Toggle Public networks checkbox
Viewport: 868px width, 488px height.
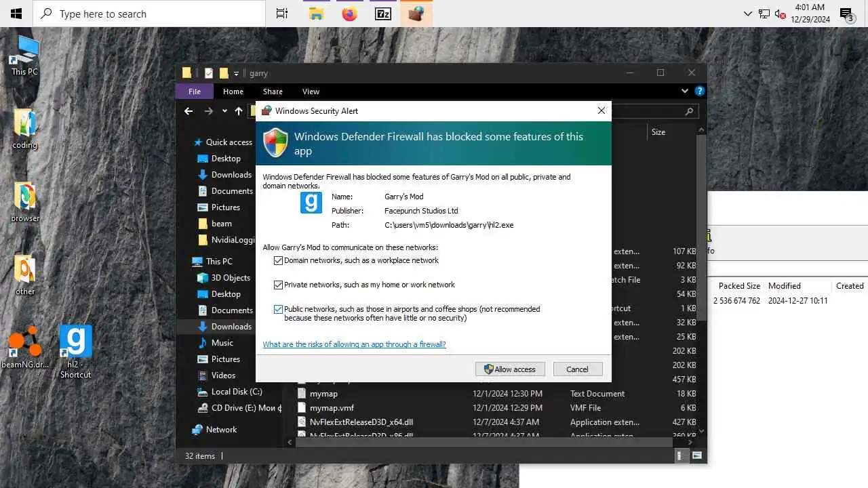pos(278,309)
